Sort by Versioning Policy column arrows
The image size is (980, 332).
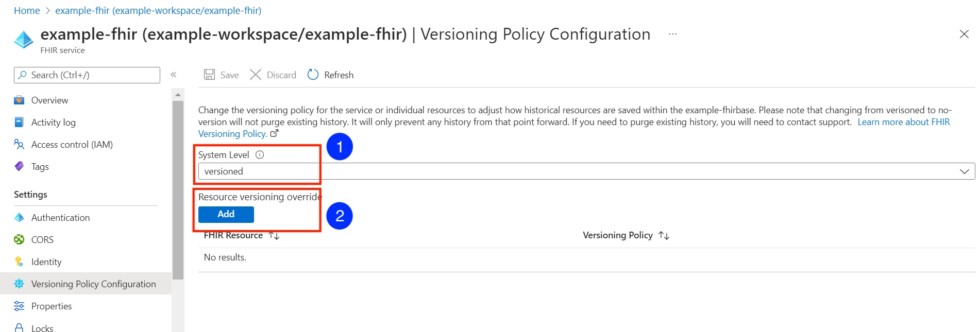(664, 236)
